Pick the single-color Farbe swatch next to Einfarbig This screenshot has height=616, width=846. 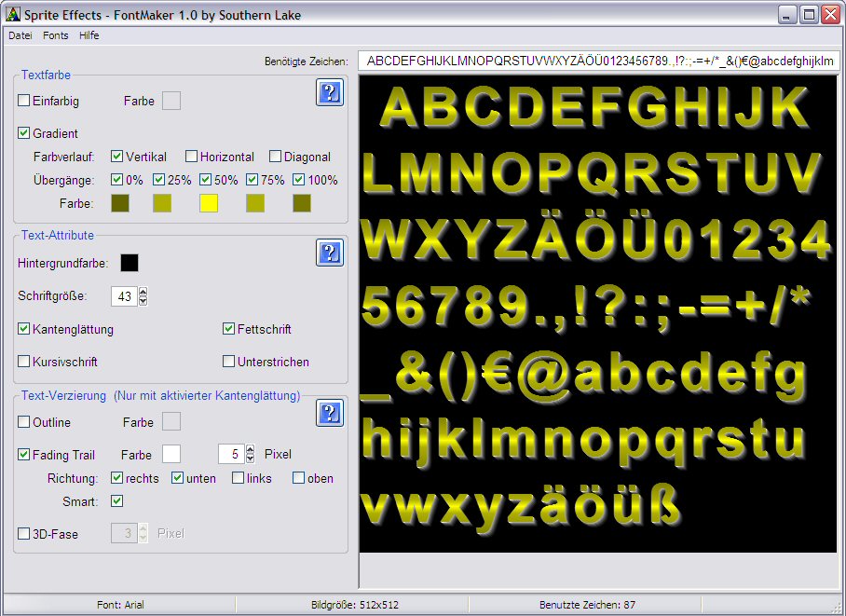click(x=171, y=101)
